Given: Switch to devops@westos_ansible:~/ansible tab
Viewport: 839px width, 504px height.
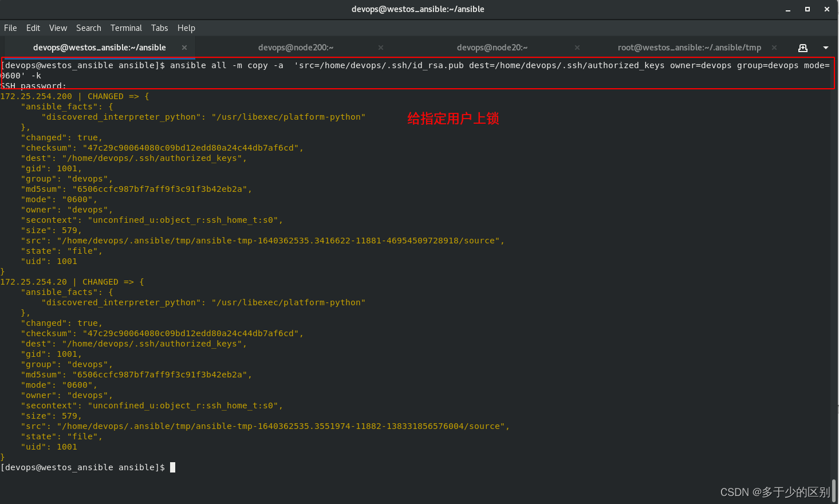Looking at the screenshot, I should (x=100, y=48).
